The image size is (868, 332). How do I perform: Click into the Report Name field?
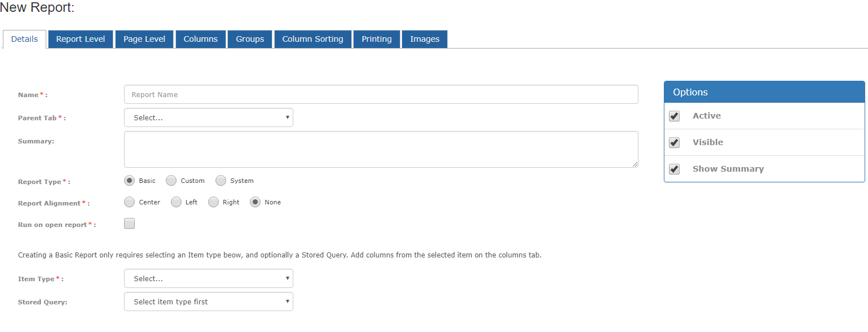coord(381,94)
